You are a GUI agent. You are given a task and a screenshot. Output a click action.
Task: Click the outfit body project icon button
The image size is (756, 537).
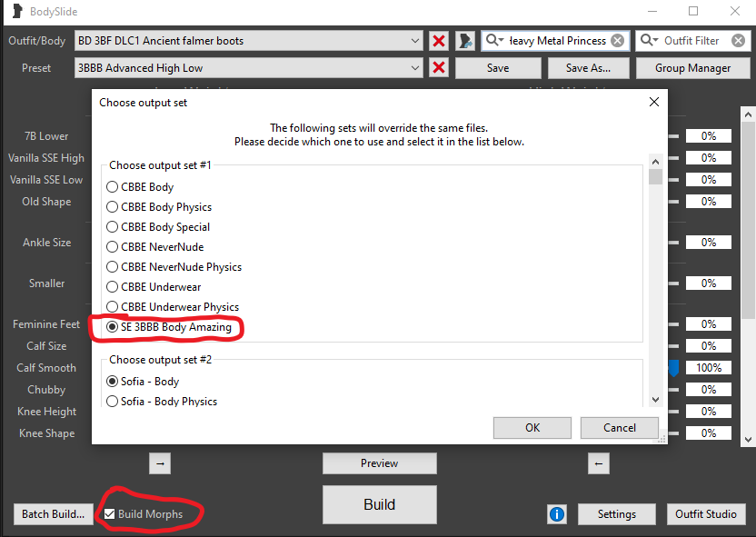[x=465, y=41]
